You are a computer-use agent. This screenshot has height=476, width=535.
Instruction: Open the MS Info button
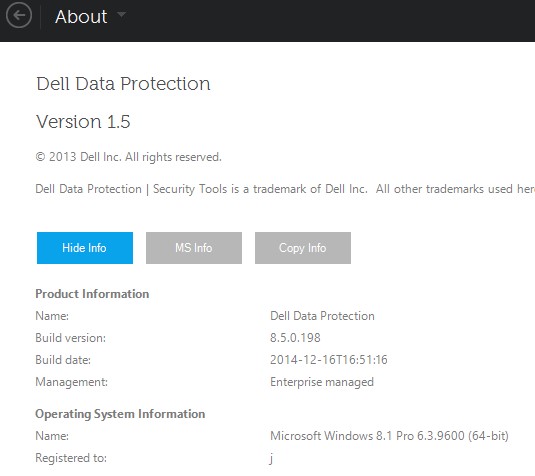pos(194,248)
